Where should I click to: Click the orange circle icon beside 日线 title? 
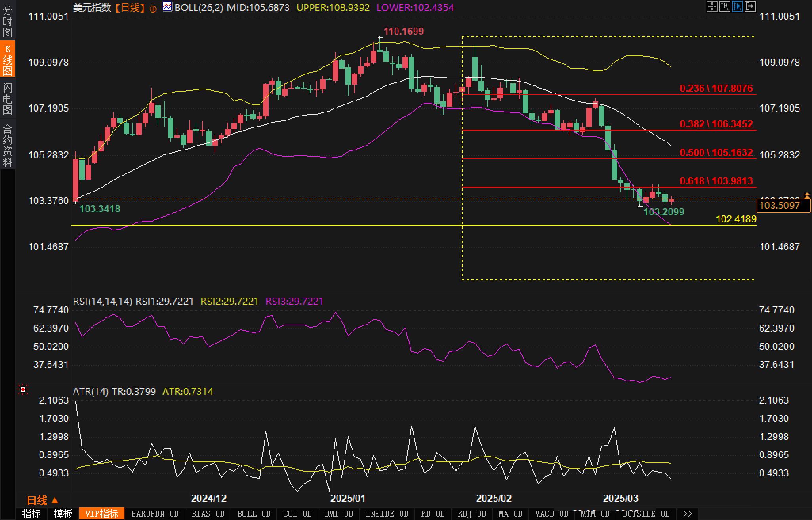point(153,9)
